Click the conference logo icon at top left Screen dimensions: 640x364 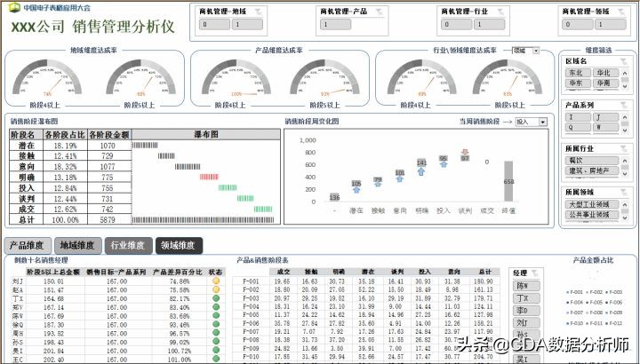[14, 7]
